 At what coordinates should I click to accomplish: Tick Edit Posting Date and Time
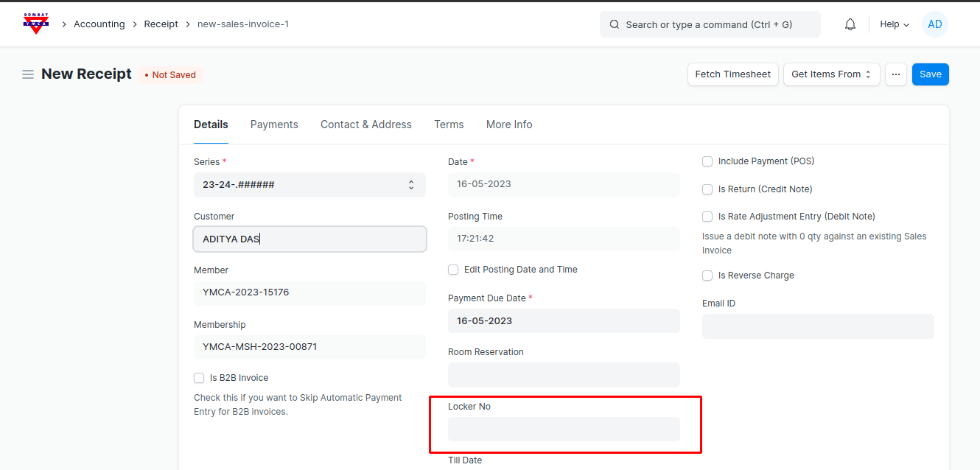453,270
